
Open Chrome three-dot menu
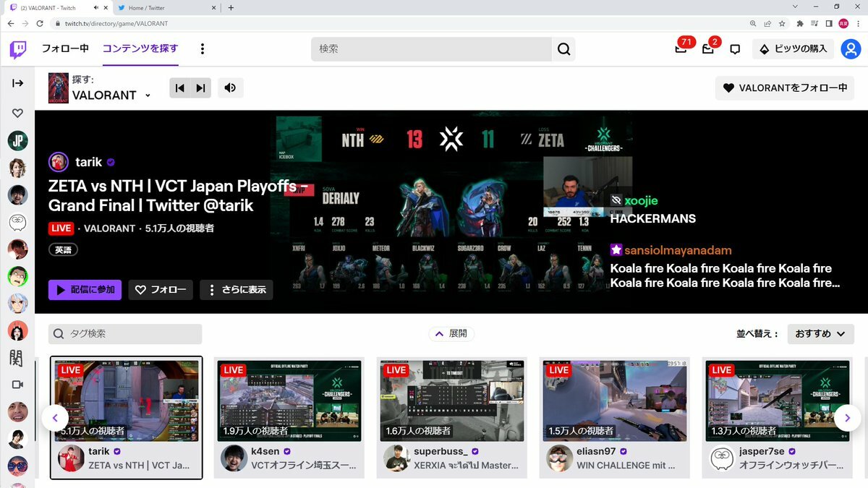pos(858,23)
